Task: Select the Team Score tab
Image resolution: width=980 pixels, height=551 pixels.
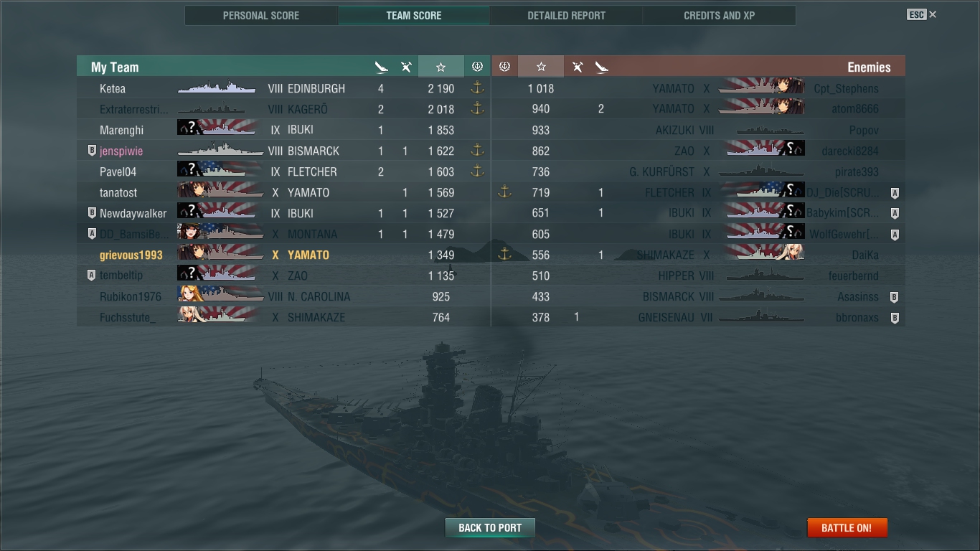Action: coord(414,15)
